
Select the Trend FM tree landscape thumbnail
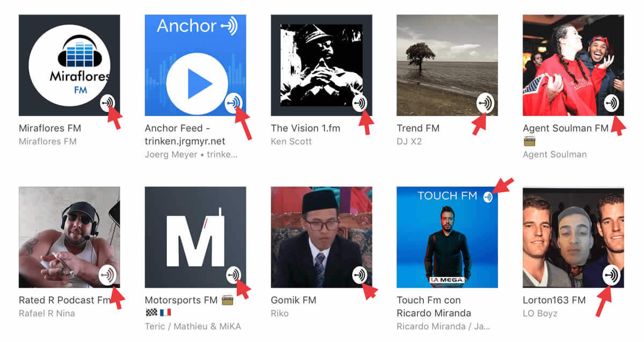tap(447, 65)
